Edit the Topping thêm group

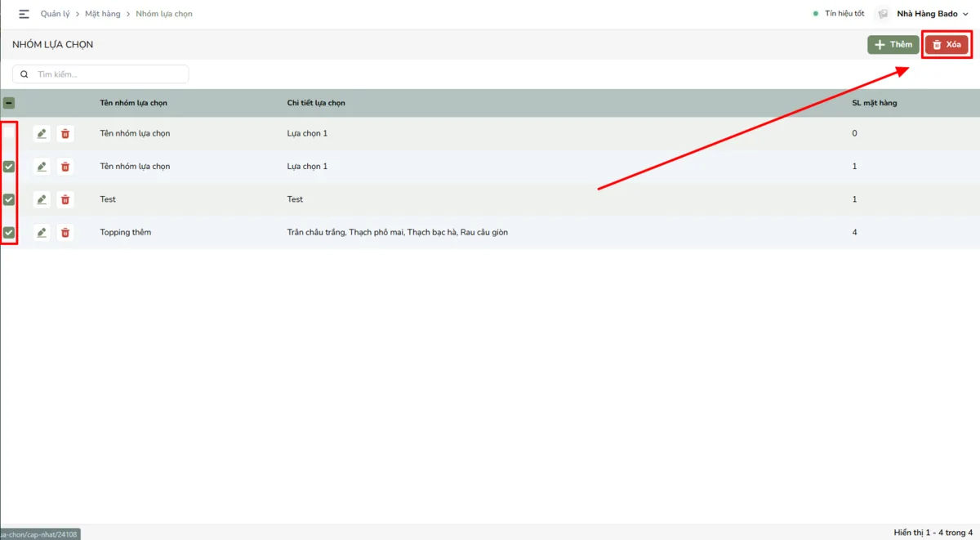click(42, 233)
